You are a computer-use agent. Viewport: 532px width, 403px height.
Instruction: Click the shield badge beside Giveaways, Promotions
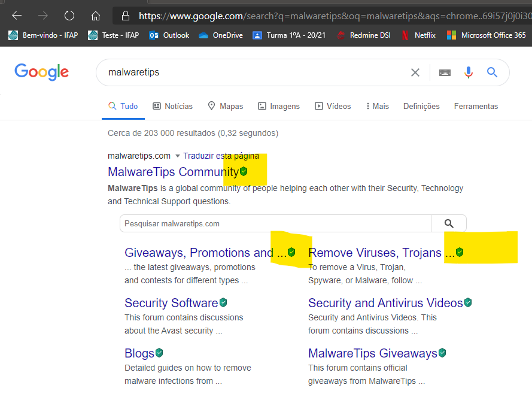pos(291,252)
